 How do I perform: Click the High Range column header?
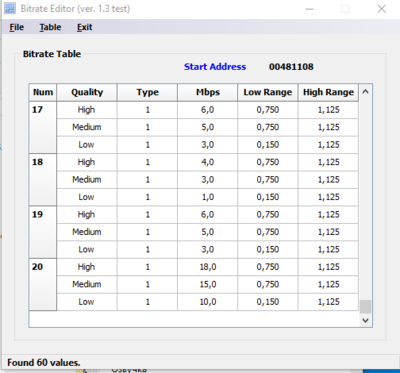[x=328, y=92]
